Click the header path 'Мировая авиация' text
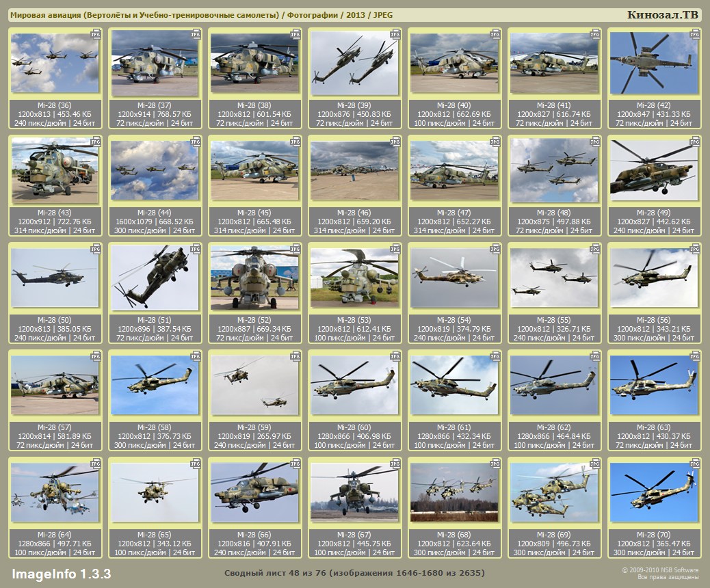This screenshot has height=588, width=710. (46, 15)
